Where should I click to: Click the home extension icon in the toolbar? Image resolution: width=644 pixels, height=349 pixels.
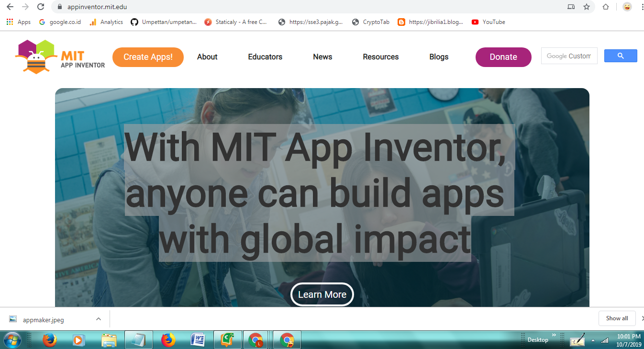point(606,7)
